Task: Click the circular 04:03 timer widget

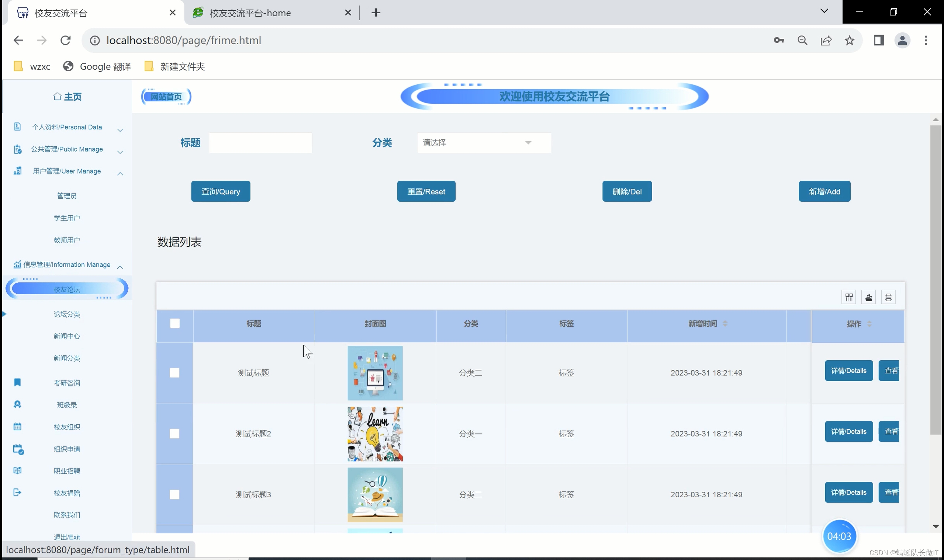Action: 840,535
